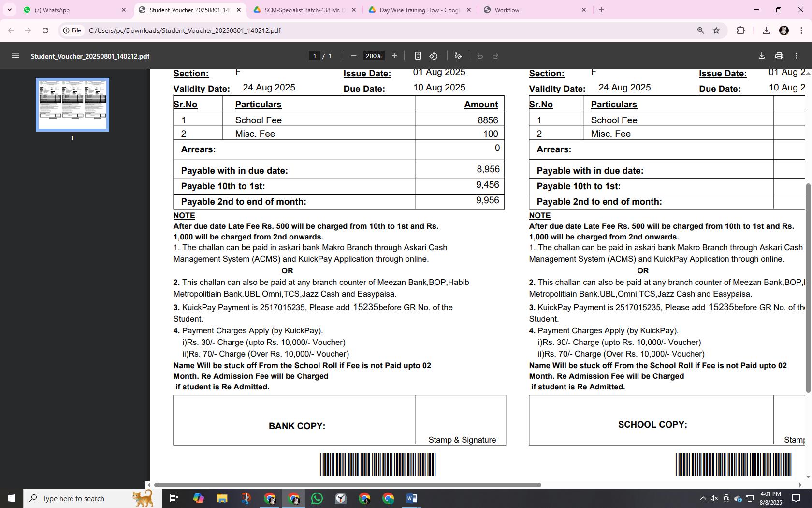This screenshot has width=812, height=508.
Task: Open the Chrome profile avatar
Action: pyautogui.click(x=784, y=30)
